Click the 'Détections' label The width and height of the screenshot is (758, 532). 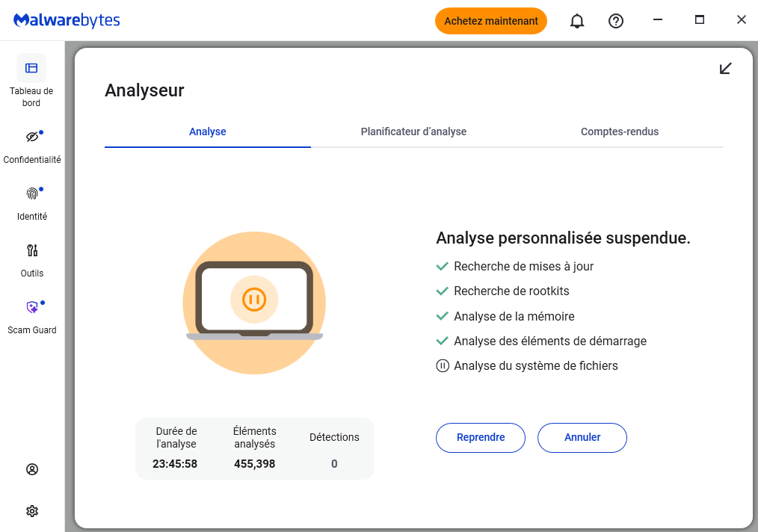(334, 437)
